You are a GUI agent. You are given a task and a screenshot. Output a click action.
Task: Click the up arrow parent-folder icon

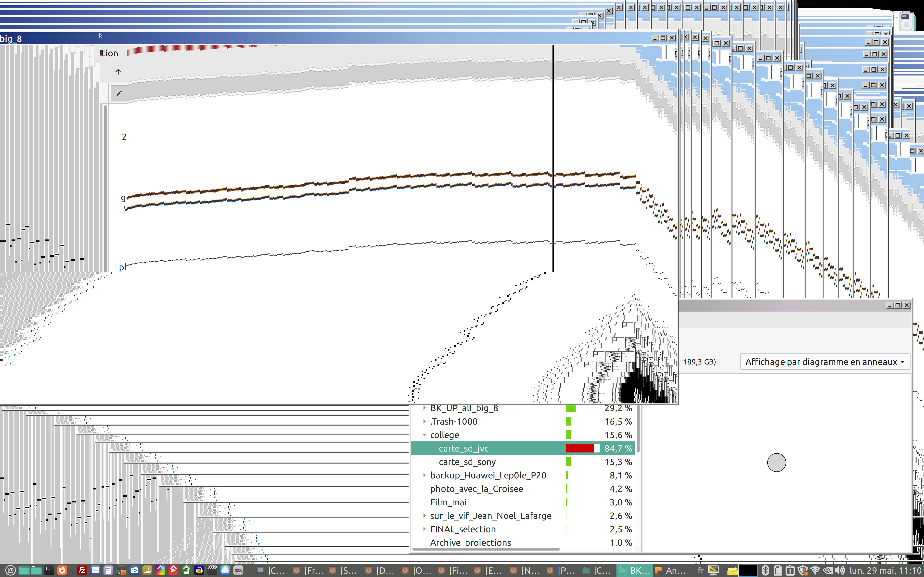coord(118,72)
